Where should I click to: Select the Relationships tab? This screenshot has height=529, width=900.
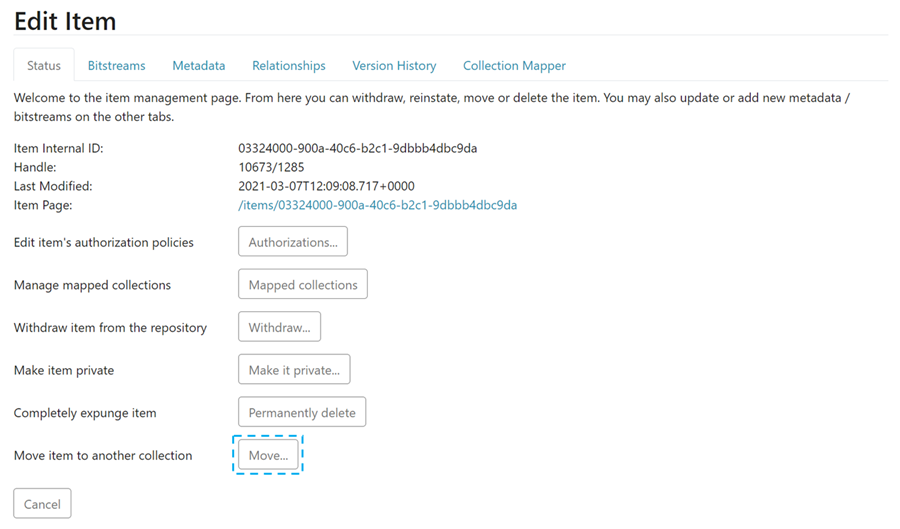[288, 65]
